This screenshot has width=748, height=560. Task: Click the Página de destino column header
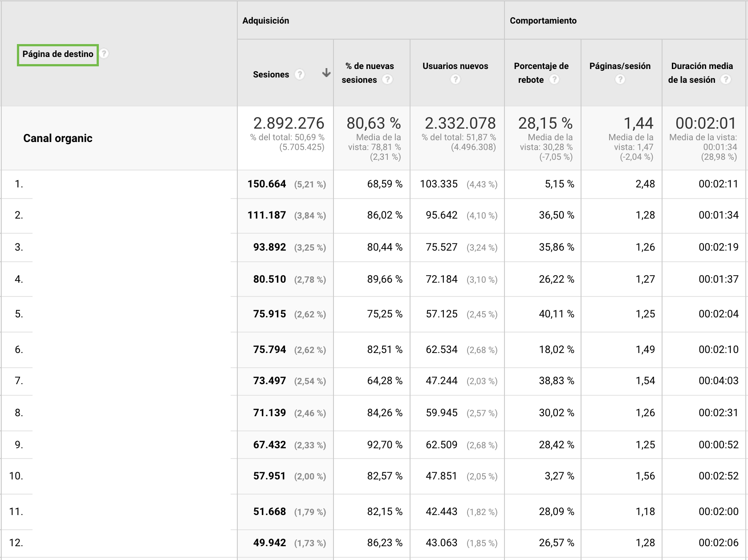click(x=57, y=54)
